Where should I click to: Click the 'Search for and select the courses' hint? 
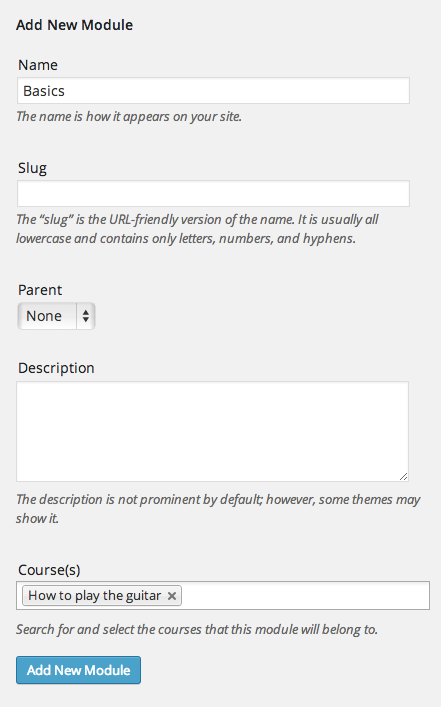coord(197,629)
